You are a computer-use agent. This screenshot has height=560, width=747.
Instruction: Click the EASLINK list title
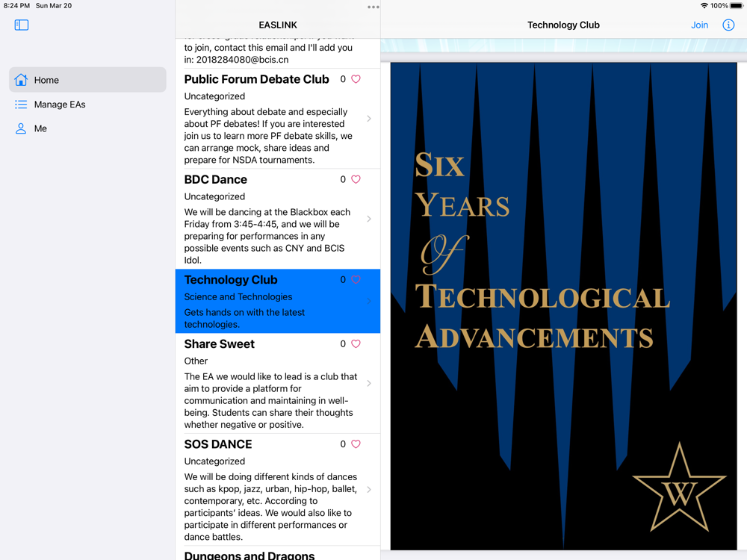tap(278, 25)
